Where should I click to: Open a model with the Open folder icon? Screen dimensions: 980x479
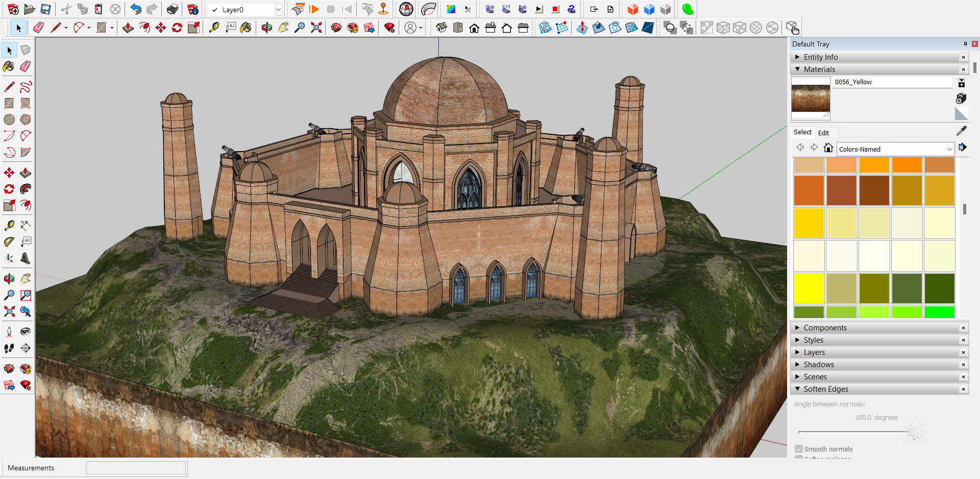point(30,9)
